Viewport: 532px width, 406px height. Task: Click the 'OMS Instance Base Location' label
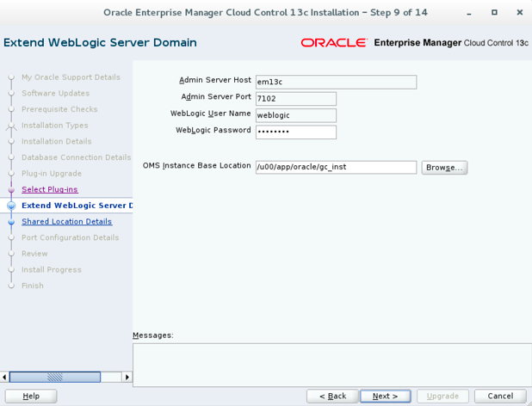tap(197, 166)
